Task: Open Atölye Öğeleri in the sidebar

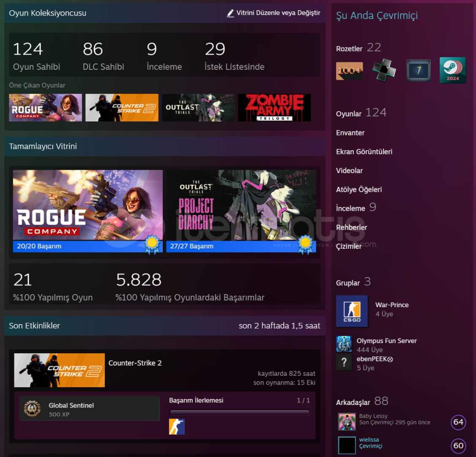Action: (x=359, y=190)
